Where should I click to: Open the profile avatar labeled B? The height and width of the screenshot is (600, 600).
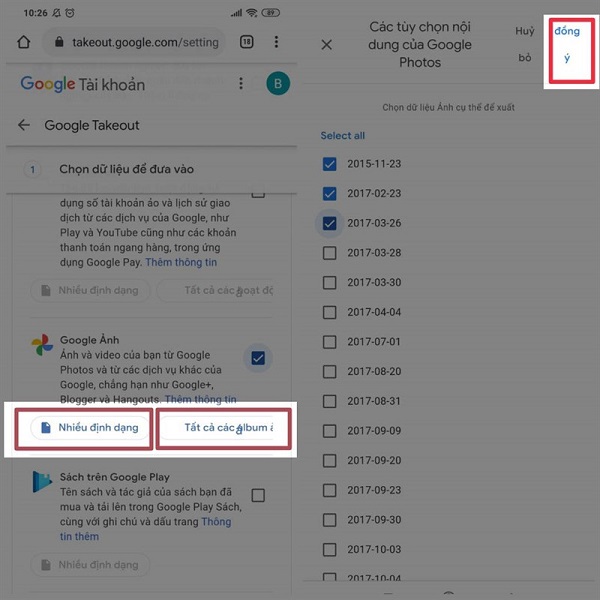[x=278, y=83]
